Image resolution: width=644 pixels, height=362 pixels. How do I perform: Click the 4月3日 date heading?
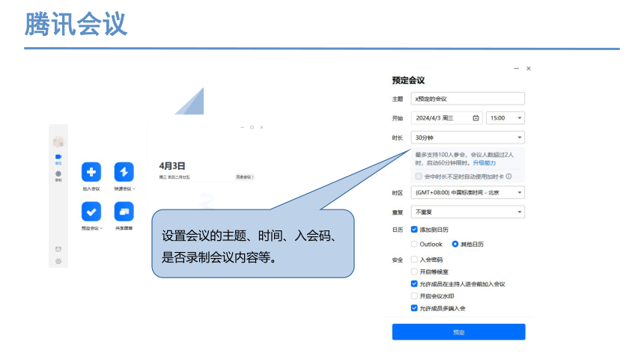pyautogui.click(x=172, y=166)
